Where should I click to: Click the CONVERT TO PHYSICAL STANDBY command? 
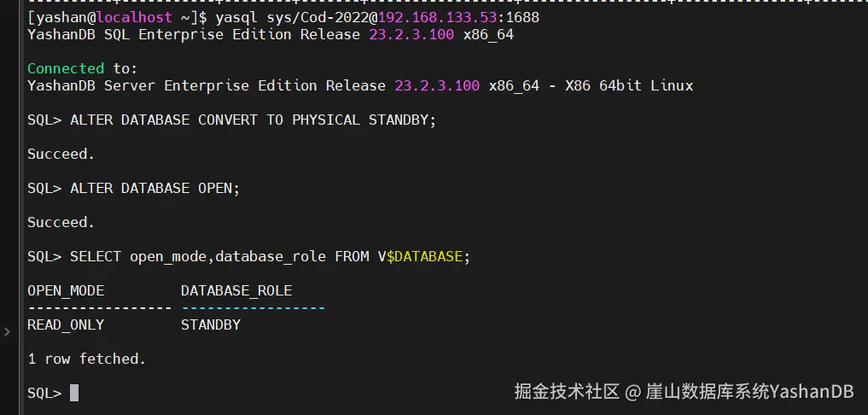pyautogui.click(x=317, y=120)
